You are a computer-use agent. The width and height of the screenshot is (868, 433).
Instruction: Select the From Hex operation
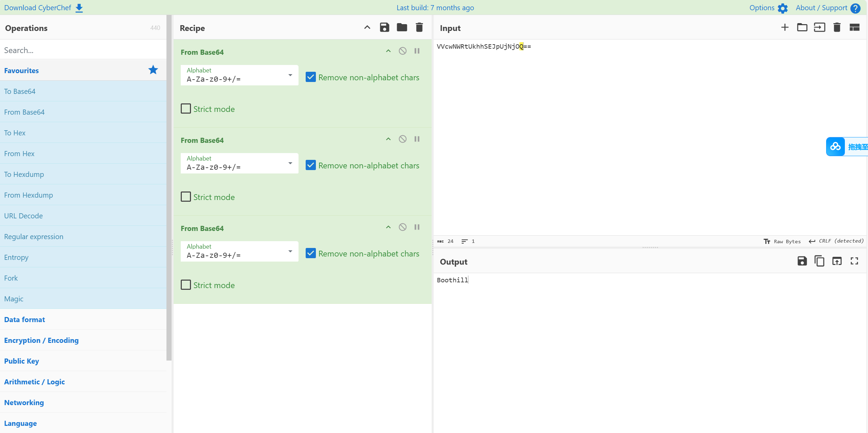point(83,153)
